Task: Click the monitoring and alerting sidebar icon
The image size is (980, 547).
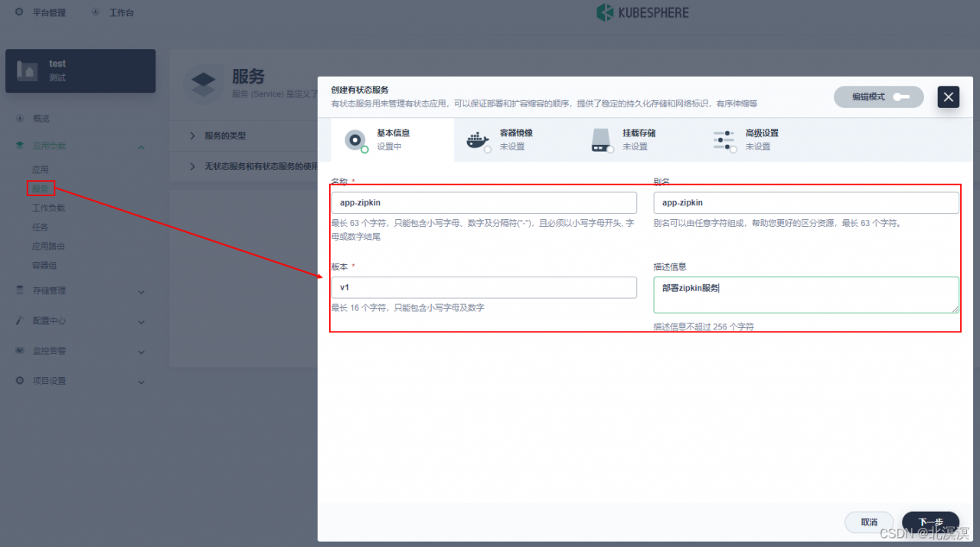Action: point(20,351)
